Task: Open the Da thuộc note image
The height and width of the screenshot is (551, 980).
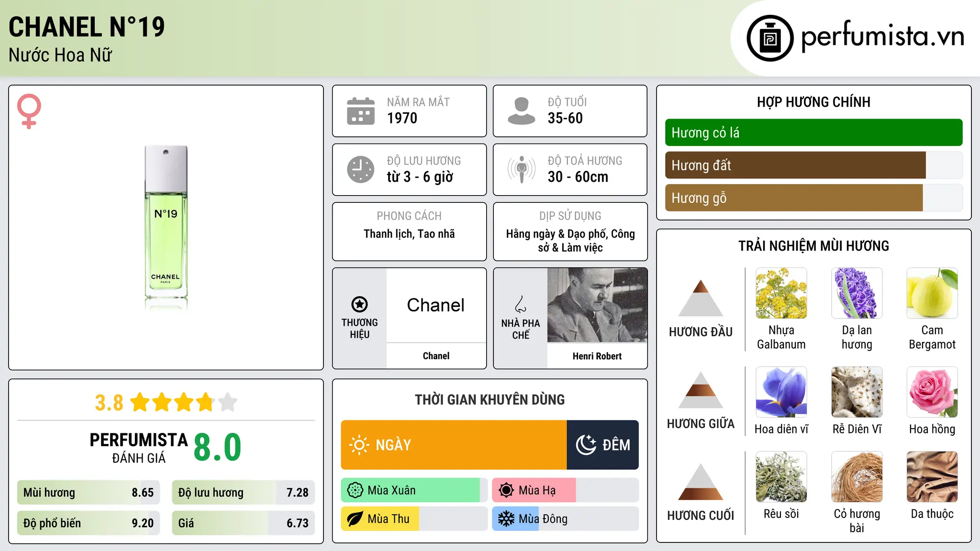Action: click(x=932, y=477)
